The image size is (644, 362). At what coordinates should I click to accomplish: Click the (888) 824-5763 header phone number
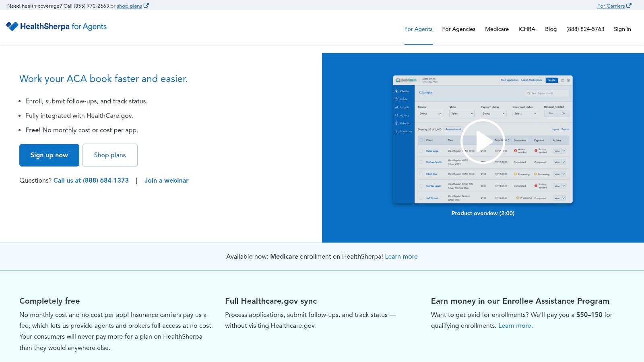click(585, 29)
